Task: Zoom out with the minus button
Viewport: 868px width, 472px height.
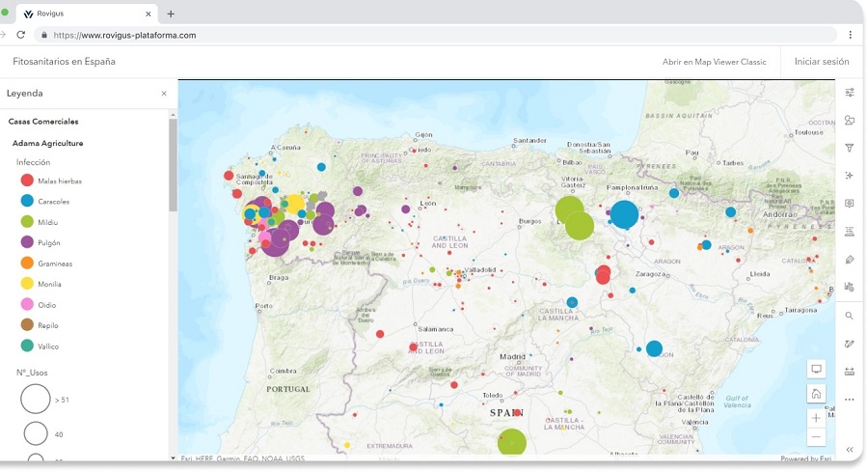Action: 816,437
